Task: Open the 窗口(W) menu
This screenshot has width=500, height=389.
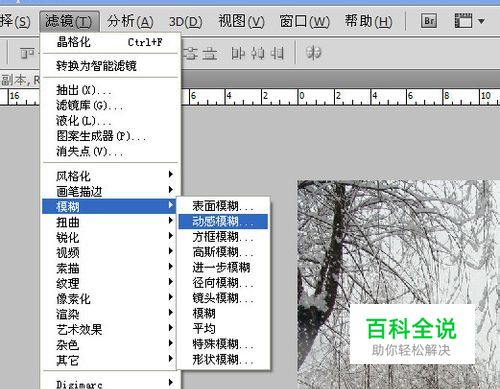Action: pos(304,22)
